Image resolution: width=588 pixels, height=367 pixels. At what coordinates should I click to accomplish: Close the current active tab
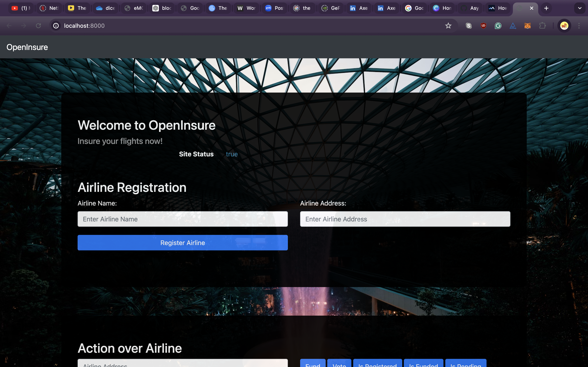click(x=531, y=8)
